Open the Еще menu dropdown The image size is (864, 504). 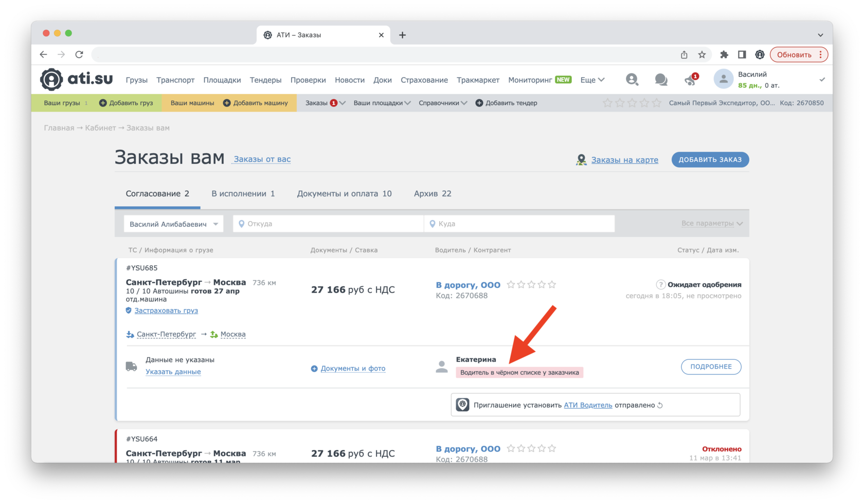[x=592, y=80]
